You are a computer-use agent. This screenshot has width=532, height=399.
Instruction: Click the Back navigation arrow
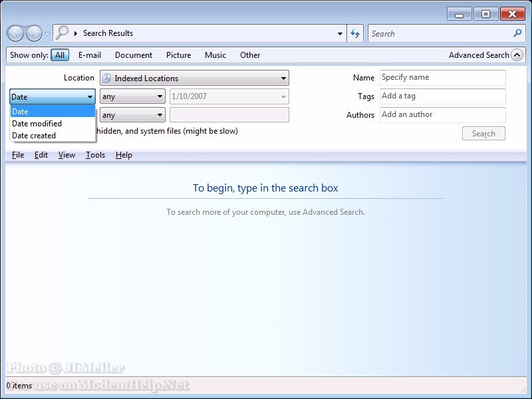tap(15, 34)
